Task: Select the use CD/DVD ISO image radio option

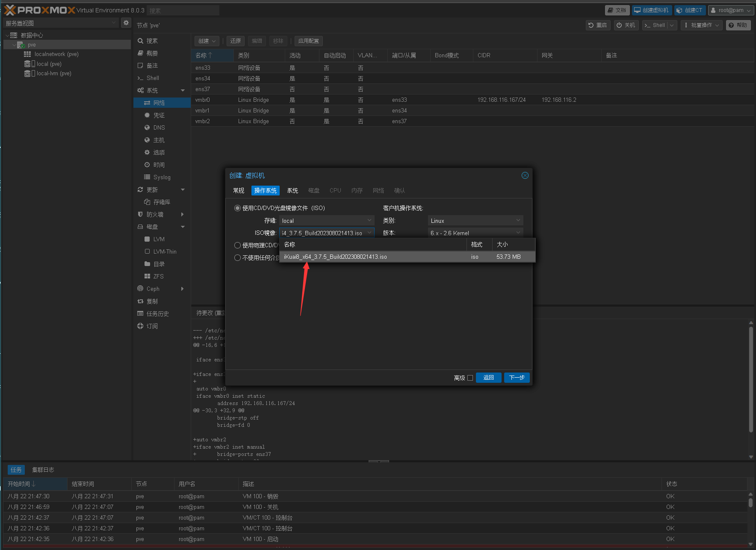Action: 237,208
